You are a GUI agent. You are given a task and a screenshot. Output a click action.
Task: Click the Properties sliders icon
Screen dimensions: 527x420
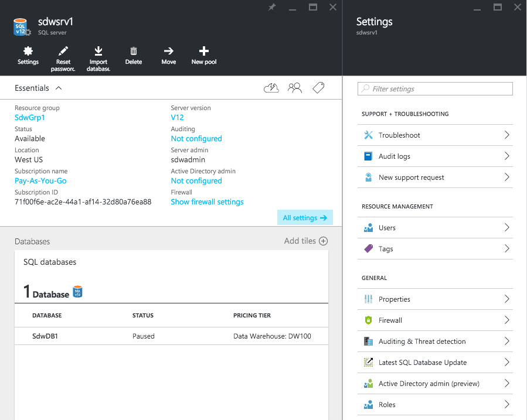(x=368, y=299)
